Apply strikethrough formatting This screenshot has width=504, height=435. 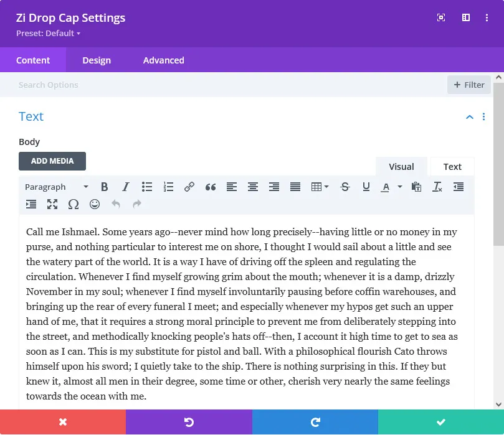pyautogui.click(x=345, y=187)
